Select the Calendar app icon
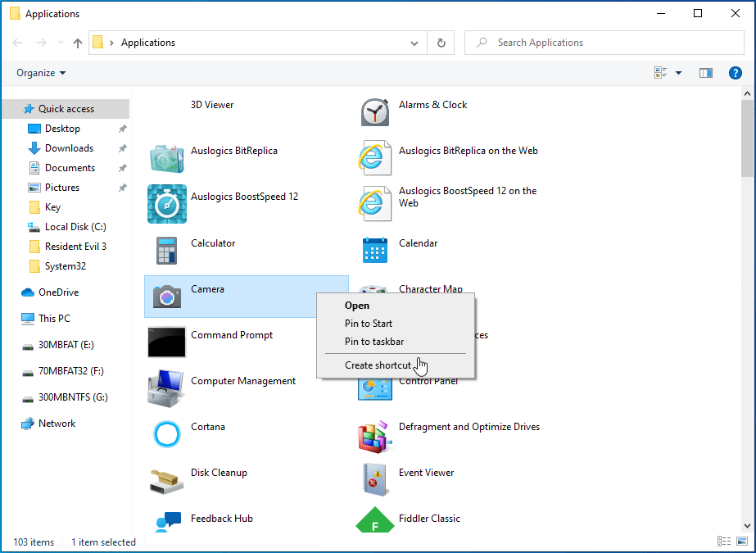 [x=375, y=250]
